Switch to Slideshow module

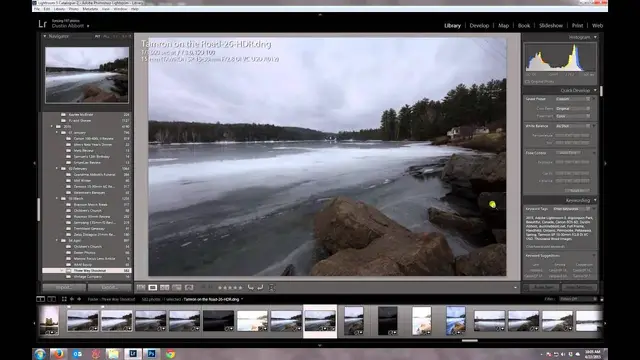pyautogui.click(x=551, y=25)
